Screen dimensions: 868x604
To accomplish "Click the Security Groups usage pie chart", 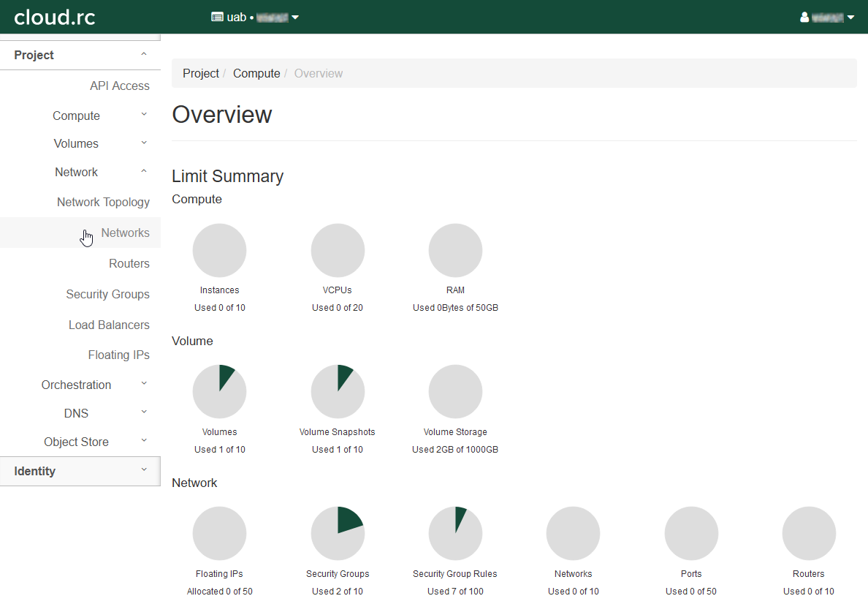I will pos(338,533).
